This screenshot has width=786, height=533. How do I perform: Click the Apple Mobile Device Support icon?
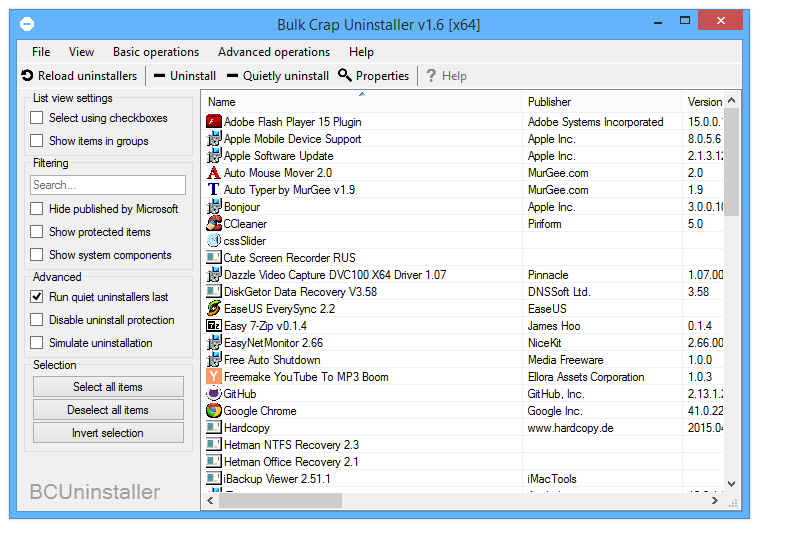(x=214, y=139)
